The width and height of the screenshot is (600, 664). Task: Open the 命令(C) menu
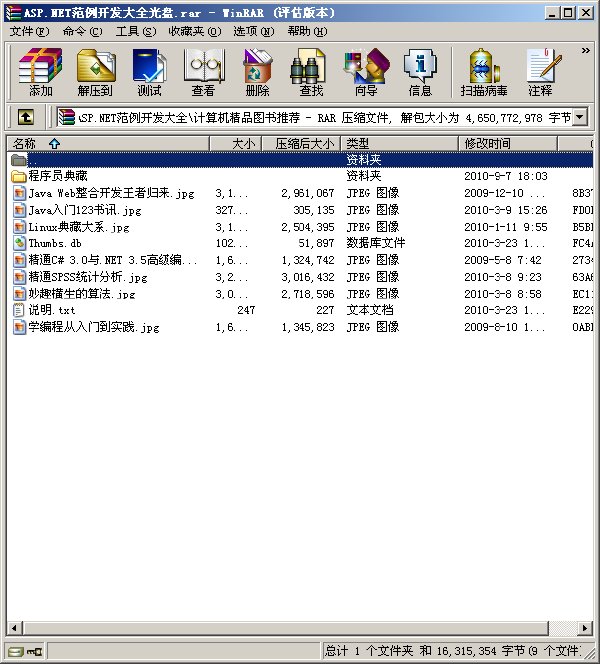click(82, 31)
